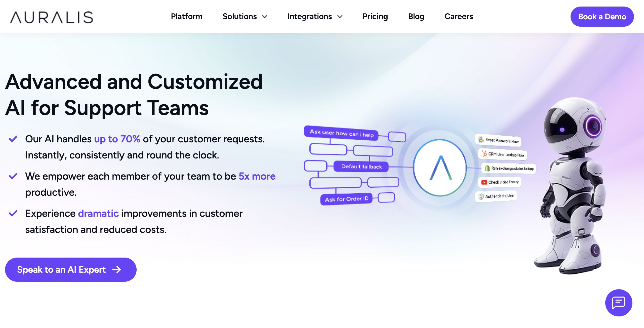
Task: Click the arrow inside Speak to an AI Expert
Action: click(117, 269)
